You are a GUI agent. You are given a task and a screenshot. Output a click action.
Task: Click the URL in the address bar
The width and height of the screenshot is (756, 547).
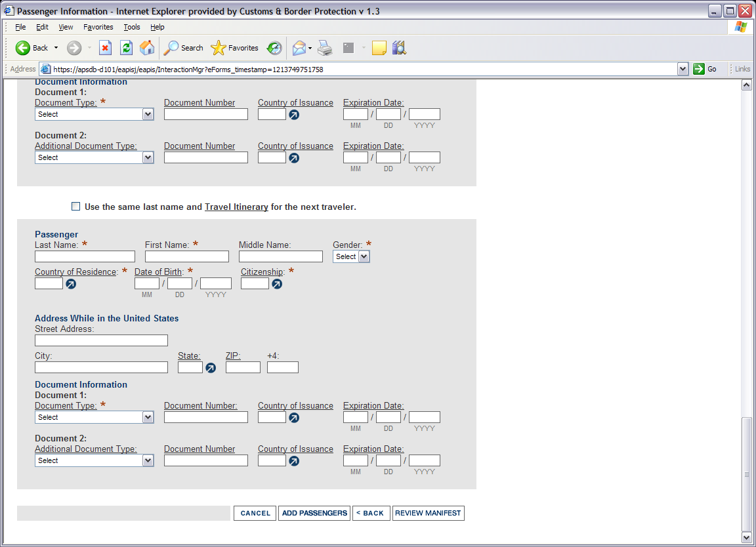(x=188, y=70)
